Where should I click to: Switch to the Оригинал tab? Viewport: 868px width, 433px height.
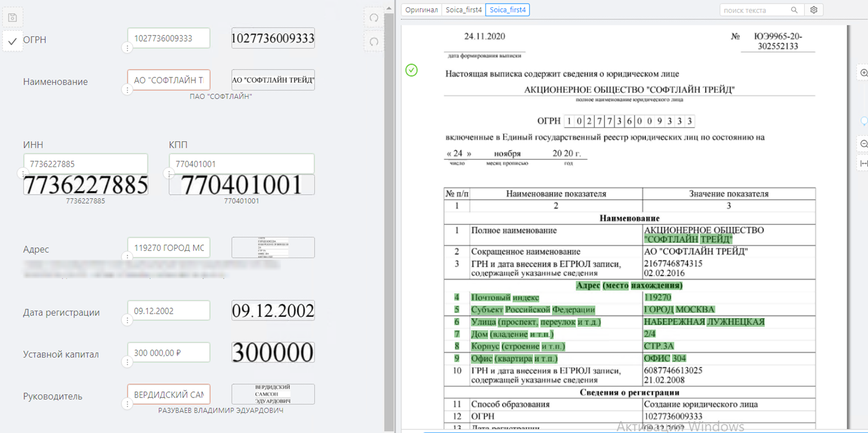tap(422, 10)
